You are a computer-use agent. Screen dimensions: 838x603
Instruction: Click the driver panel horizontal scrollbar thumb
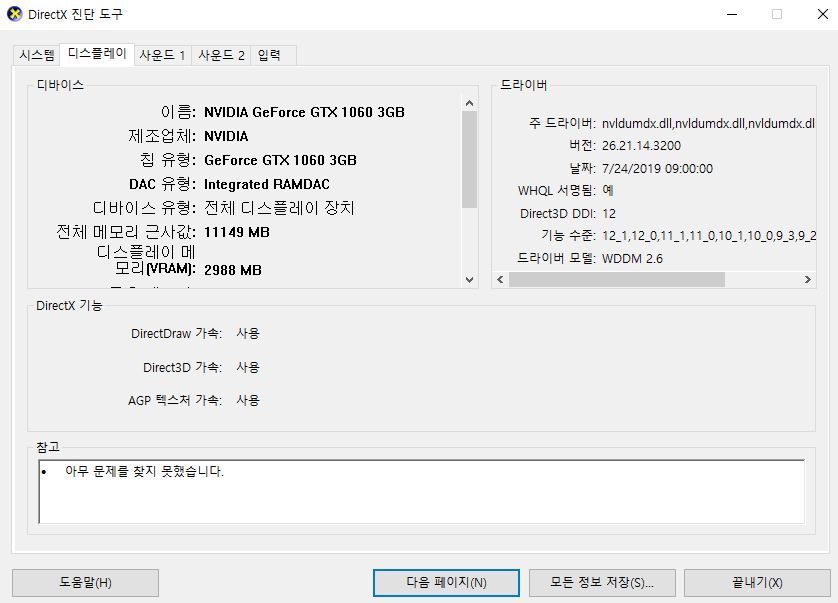(x=617, y=280)
